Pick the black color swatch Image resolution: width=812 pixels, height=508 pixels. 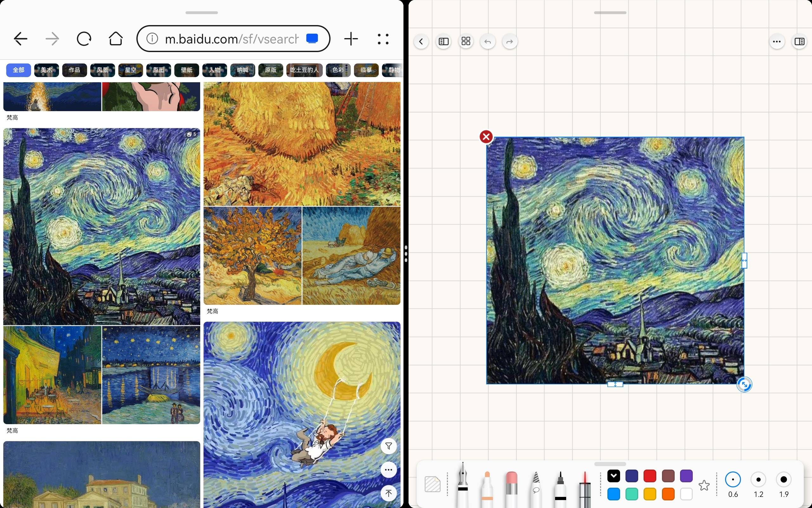tap(614, 476)
